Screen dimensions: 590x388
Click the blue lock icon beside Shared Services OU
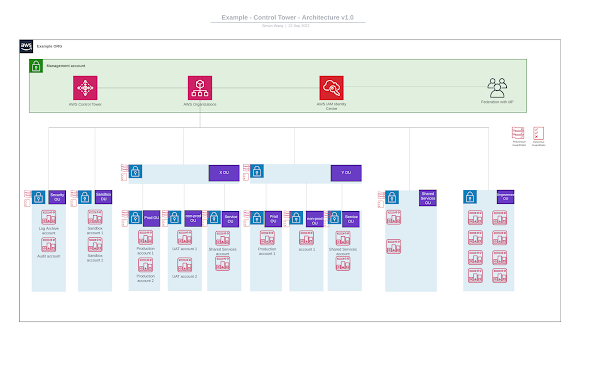[392, 197]
